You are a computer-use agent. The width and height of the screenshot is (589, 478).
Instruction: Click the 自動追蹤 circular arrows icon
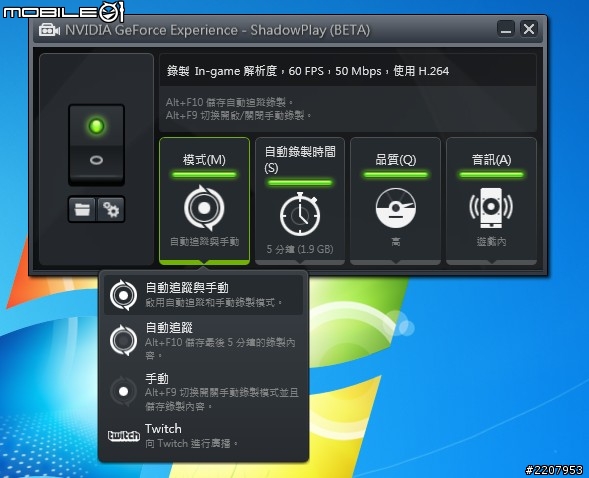[123, 340]
